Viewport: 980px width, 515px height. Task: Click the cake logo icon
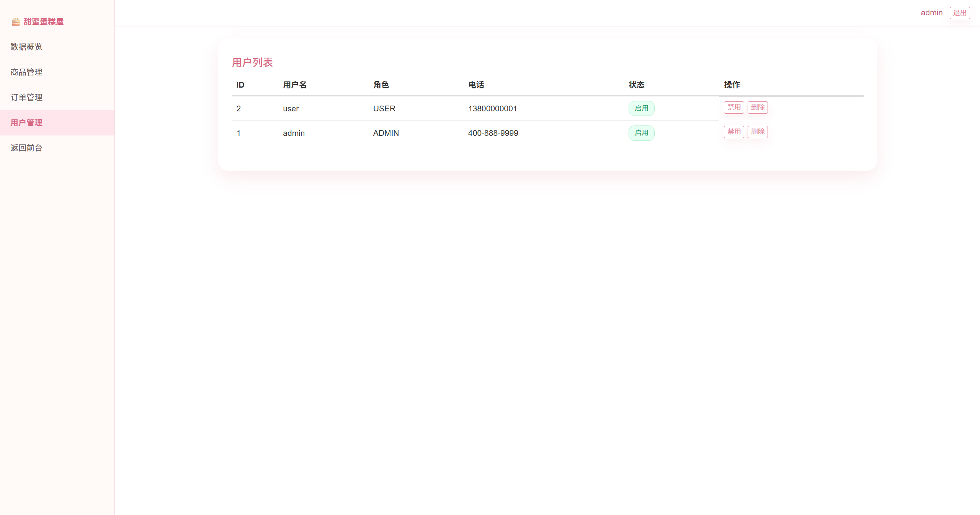click(16, 22)
